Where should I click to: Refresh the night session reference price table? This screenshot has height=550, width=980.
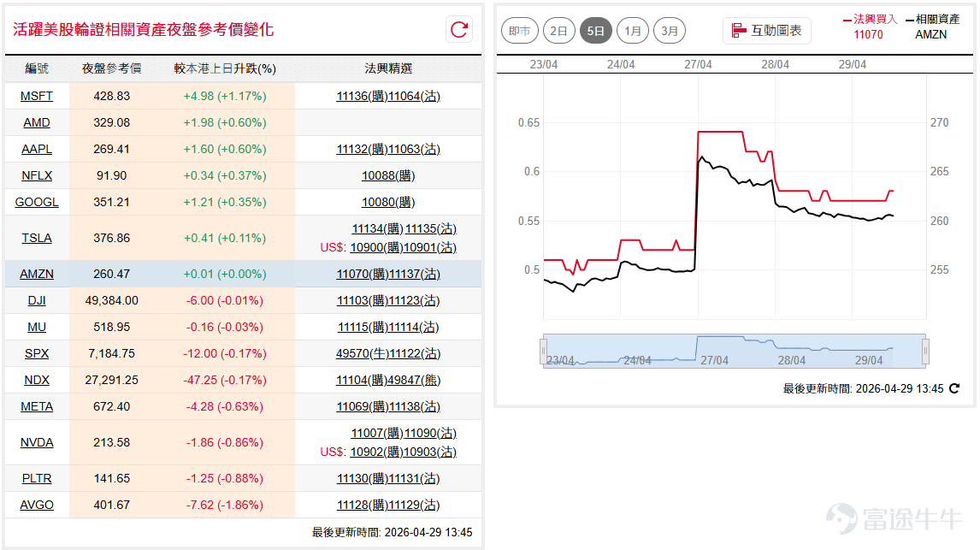click(x=459, y=29)
